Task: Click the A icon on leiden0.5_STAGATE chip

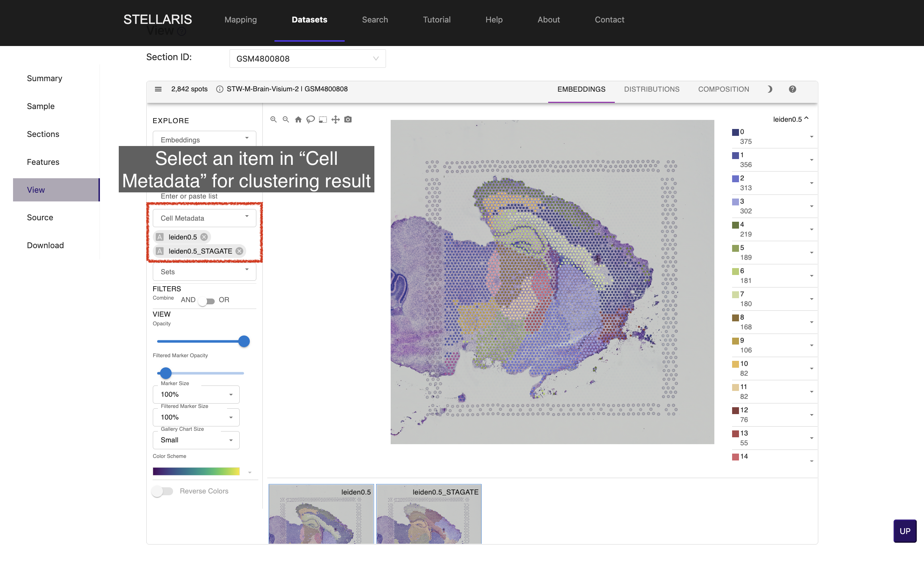Action: [160, 251]
